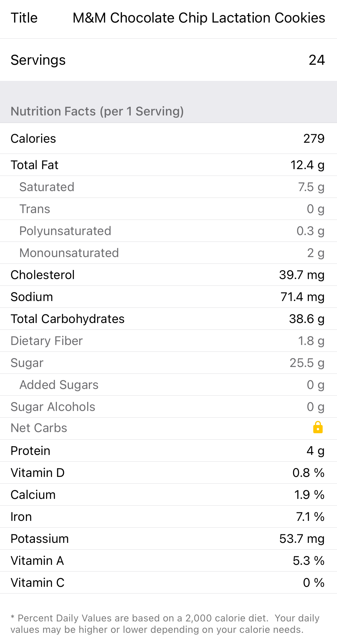Select the Monounsaturated row value
This screenshot has height=644, width=337.
click(x=315, y=253)
